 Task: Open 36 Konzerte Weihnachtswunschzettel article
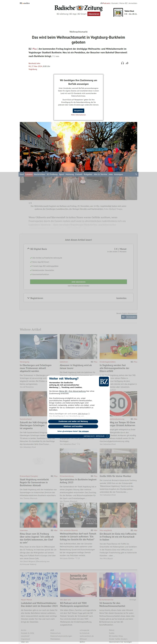click(x=112, y=604)
